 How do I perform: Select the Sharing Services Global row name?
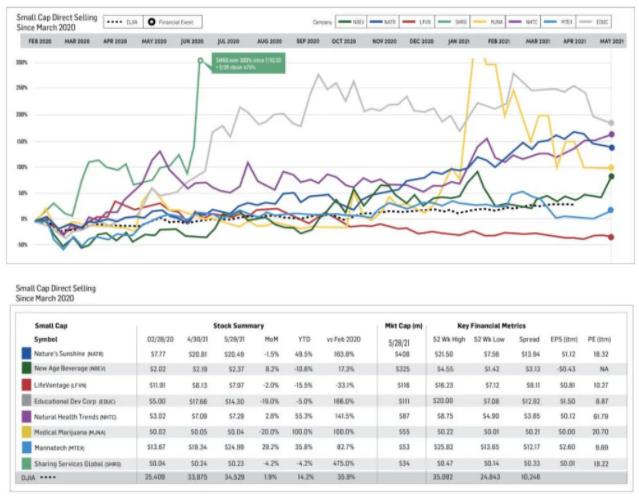[77, 464]
